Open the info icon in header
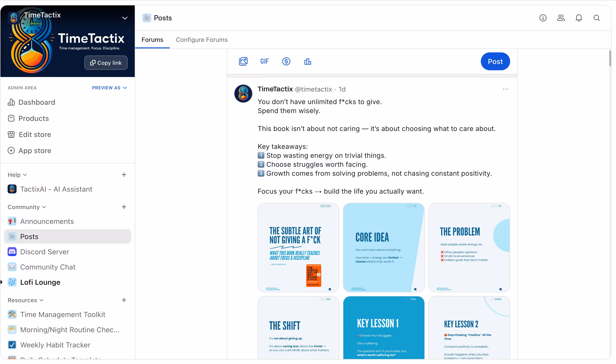 (x=543, y=18)
